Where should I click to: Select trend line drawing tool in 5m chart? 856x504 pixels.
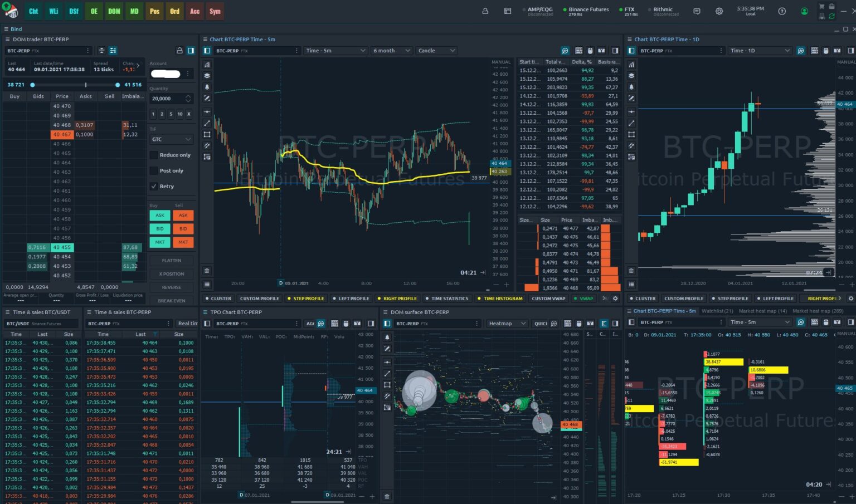(x=207, y=123)
